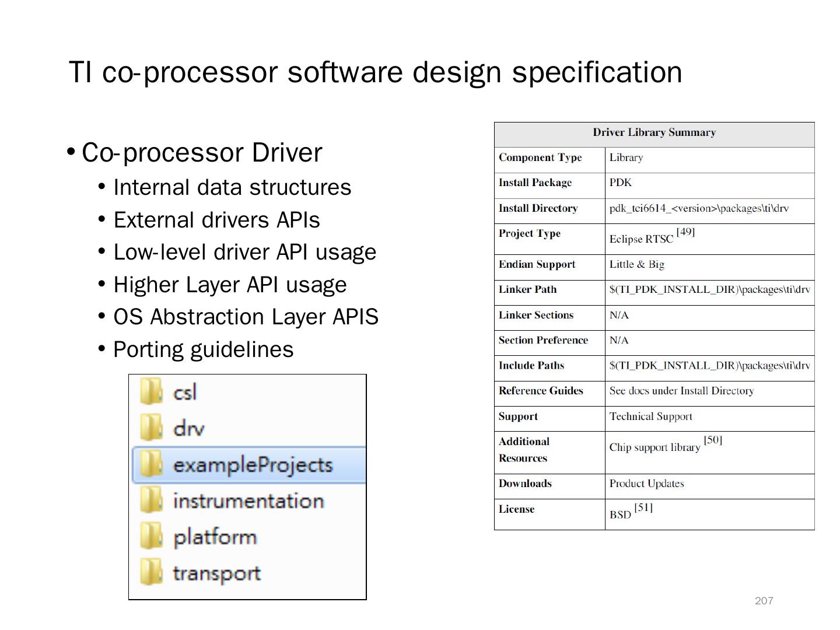Click the Driver Library Summary table header

(654, 133)
